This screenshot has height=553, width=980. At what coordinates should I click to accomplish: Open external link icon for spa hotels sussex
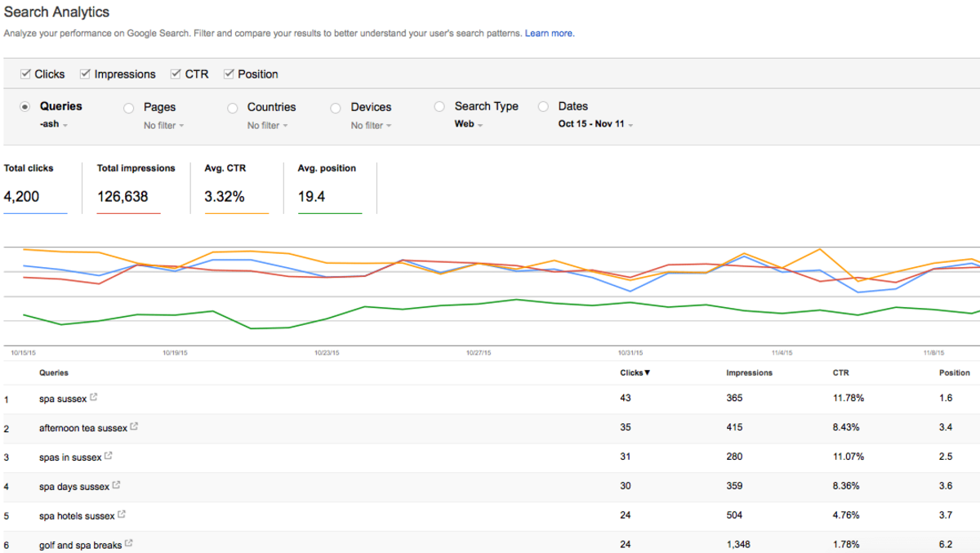pos(122,515)
